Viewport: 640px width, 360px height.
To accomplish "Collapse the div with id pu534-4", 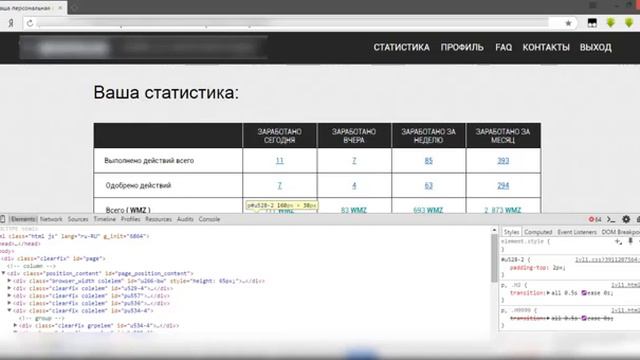I will pos(9,310).
